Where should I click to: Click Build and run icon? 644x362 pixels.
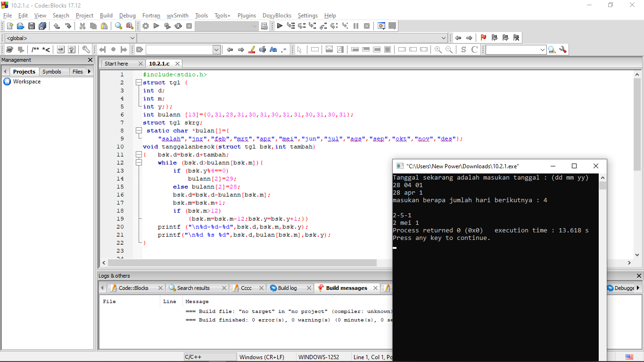[x=167, y=26]
